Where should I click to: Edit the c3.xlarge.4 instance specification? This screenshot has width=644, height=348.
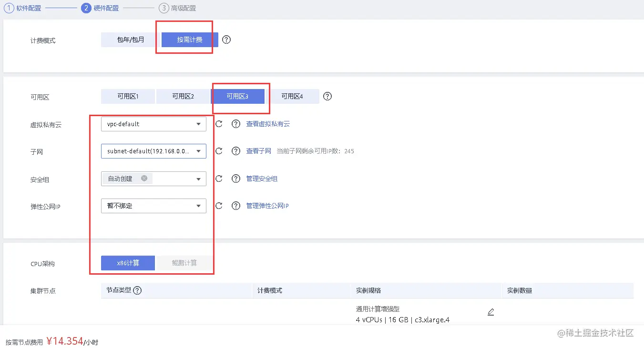(491, 312)
